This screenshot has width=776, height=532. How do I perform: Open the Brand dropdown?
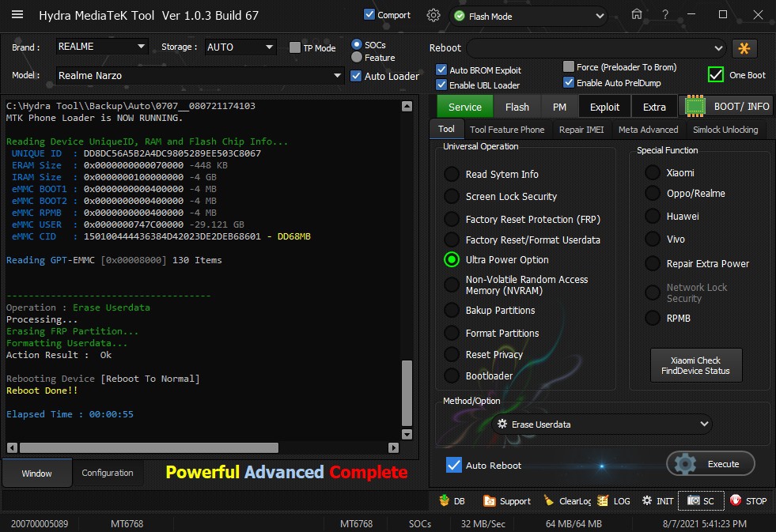point(102,47)
